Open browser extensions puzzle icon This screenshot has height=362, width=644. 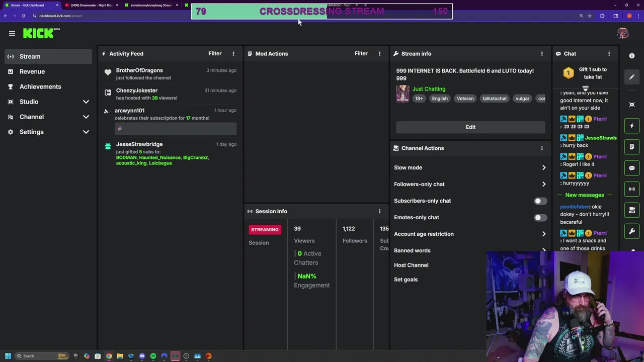(x=602, y=16)
